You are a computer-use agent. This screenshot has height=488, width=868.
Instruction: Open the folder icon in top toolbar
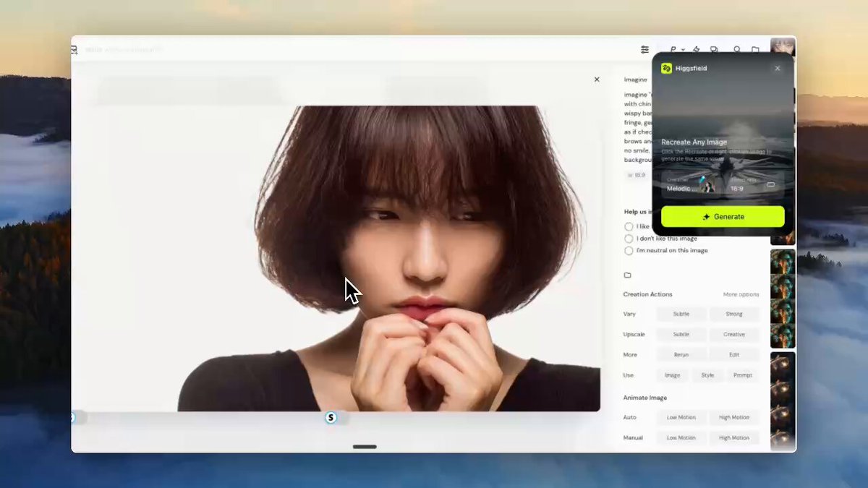[x=755, y=50]
